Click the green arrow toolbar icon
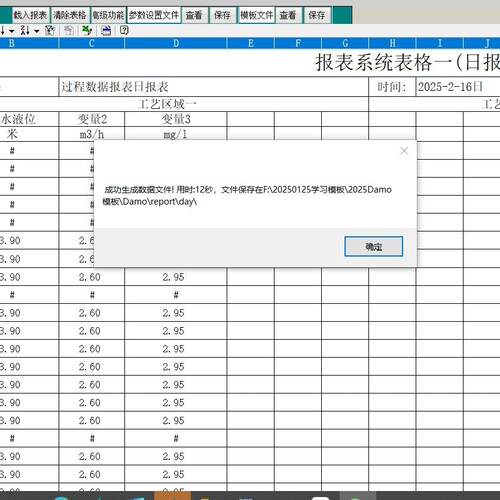 87,30
